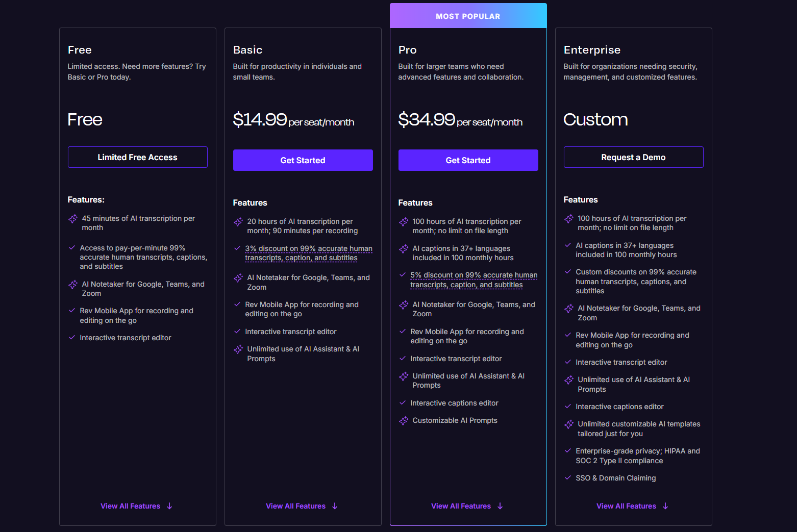Click the $34.99 per seat/month Pro price
This screenshot has height=532, width=797.
point(460,120)
